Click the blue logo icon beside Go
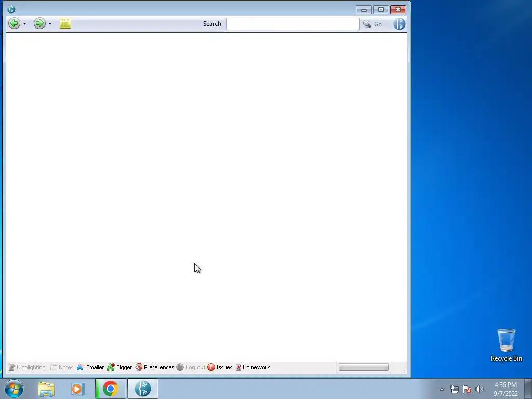 click(x=400, y=24)
